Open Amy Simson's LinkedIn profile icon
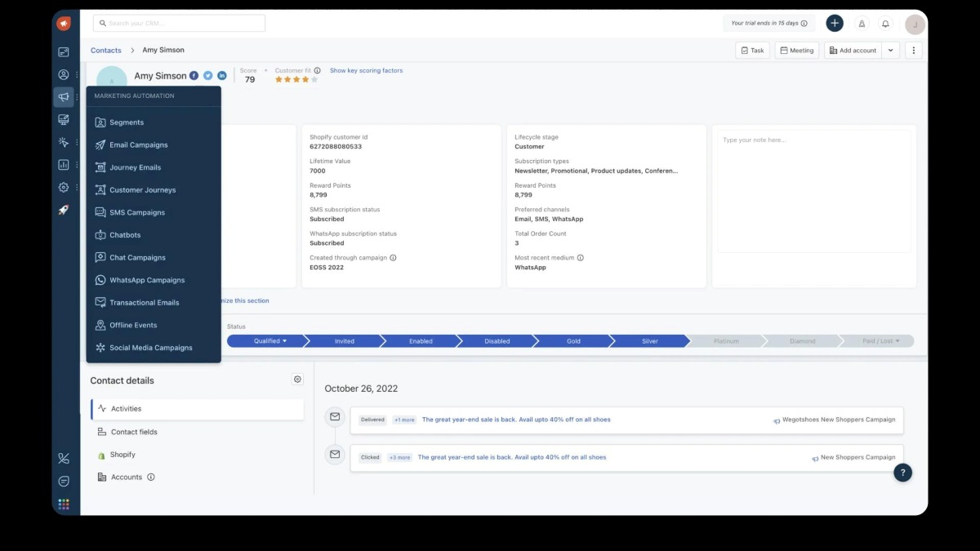Screen dimensions: 980x551 (221, 76)
